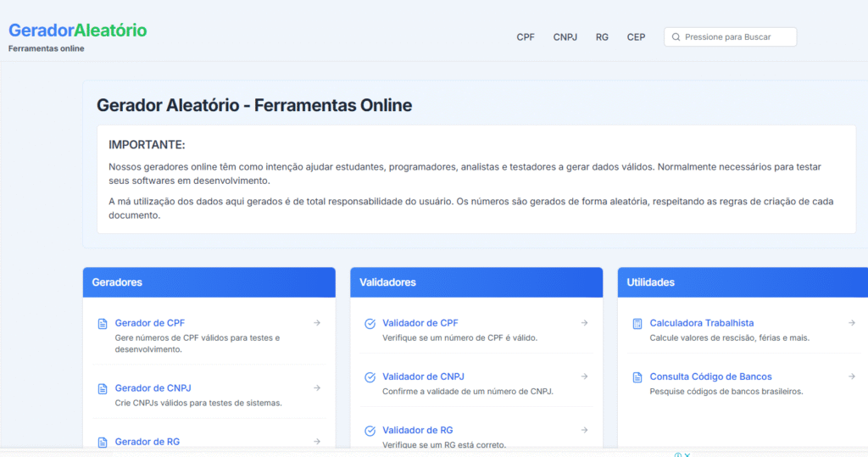Click the check badge icon beside Validador de CNPJ
This screenshot has height=457, width=868.
[x=370, y=377]
